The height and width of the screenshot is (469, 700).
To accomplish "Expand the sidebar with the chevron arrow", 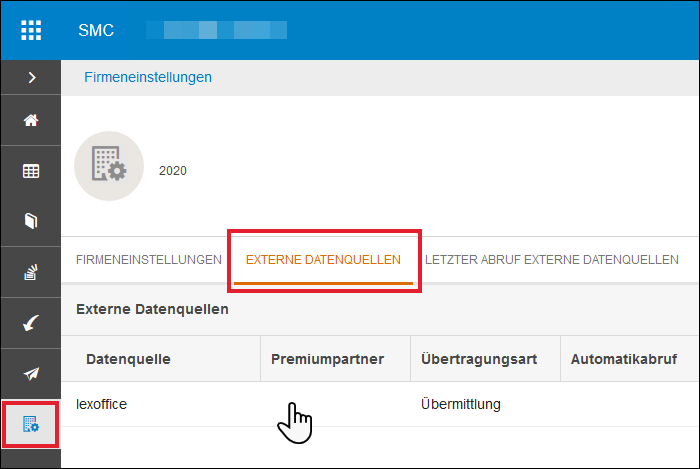I will point(31,78).
